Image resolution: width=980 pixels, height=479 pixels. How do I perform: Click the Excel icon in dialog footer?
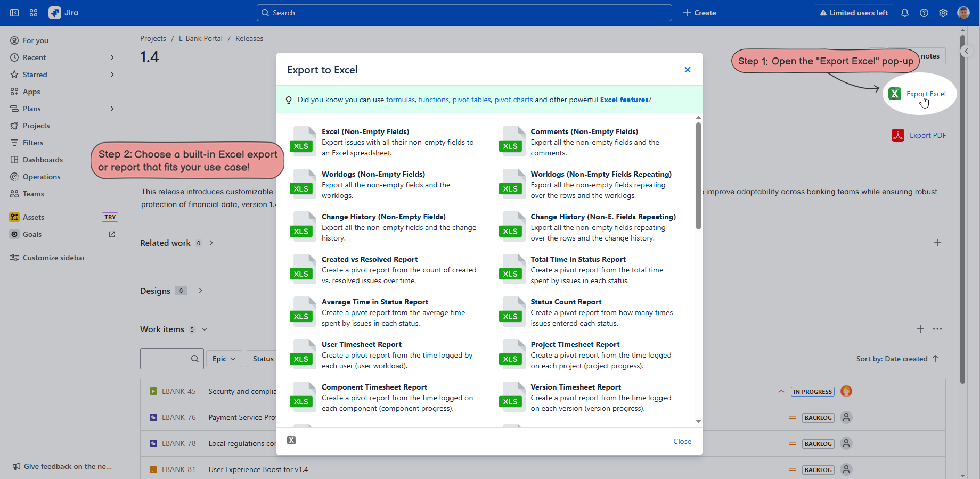click(291, 440)
